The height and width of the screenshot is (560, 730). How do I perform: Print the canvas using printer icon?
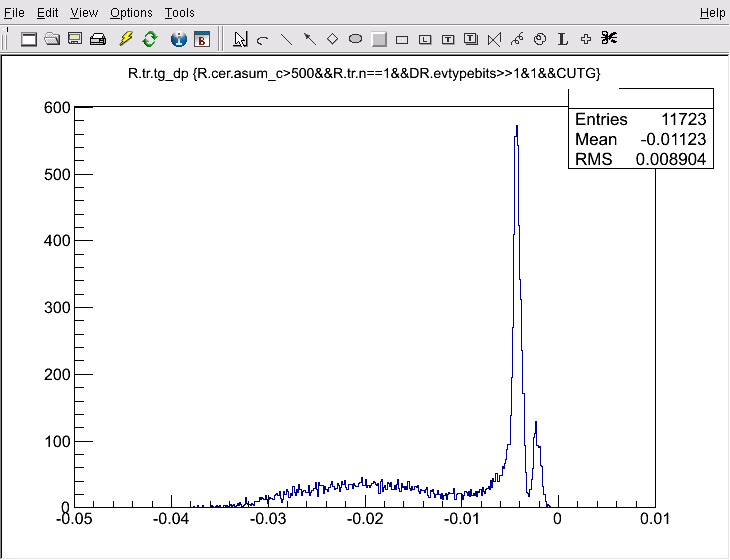98,39
